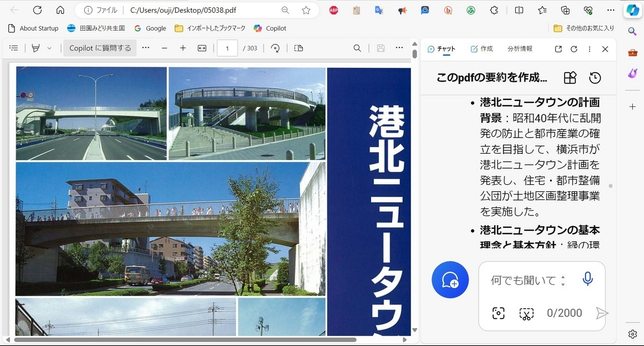Fit the PDF page to width
This screenshot has height=346, width=644.
click(x=202, y=48)
